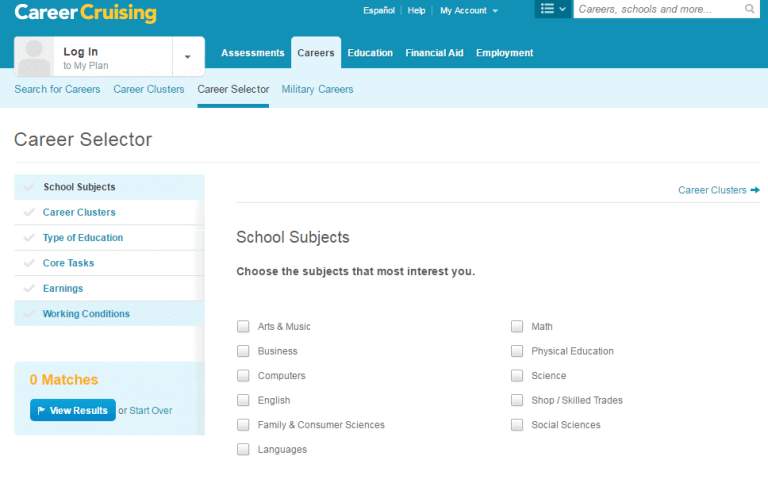Click the "Career Selector" page heading
The width and height of the screenshot is (768, 479).
point(83,140)
